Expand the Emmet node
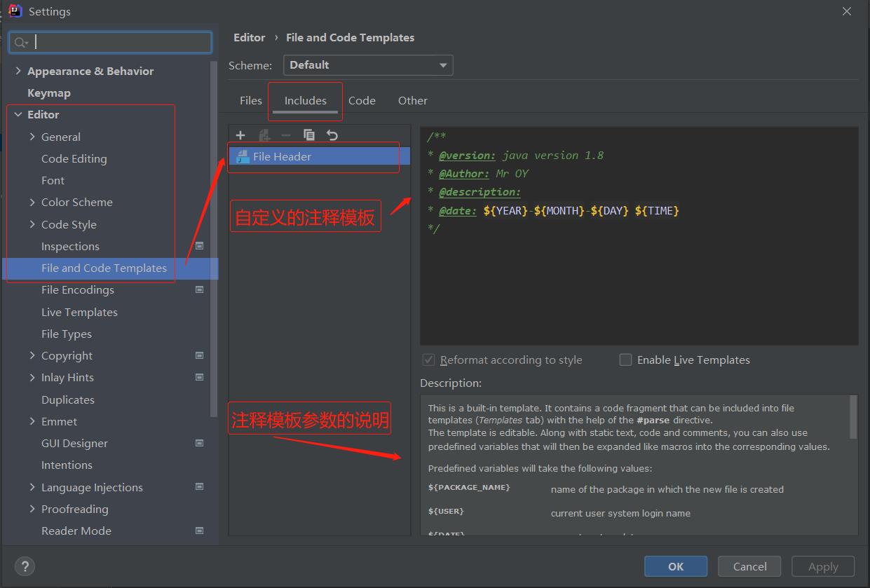The image size is (870, 588). [32, 421]
